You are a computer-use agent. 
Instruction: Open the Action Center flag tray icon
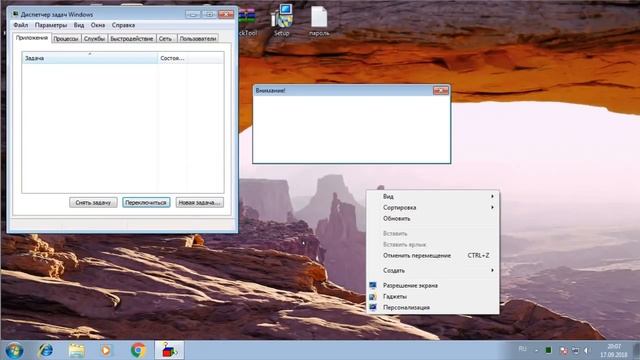[x=563, y=350]
